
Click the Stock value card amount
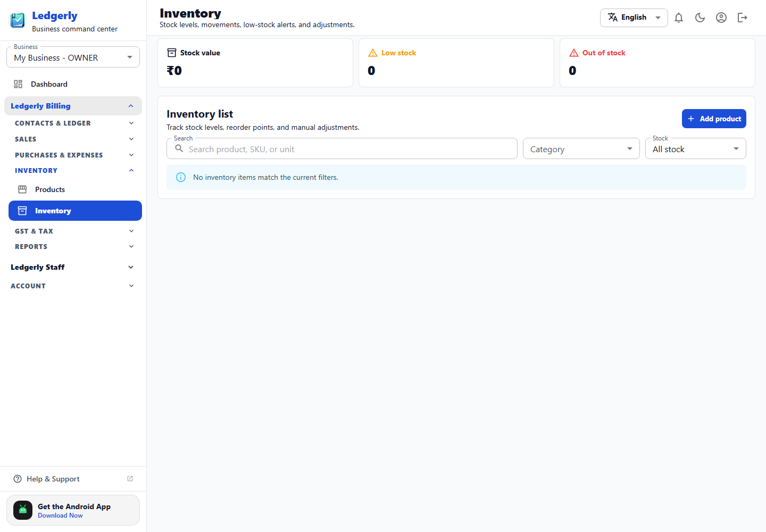coord(174,70)
